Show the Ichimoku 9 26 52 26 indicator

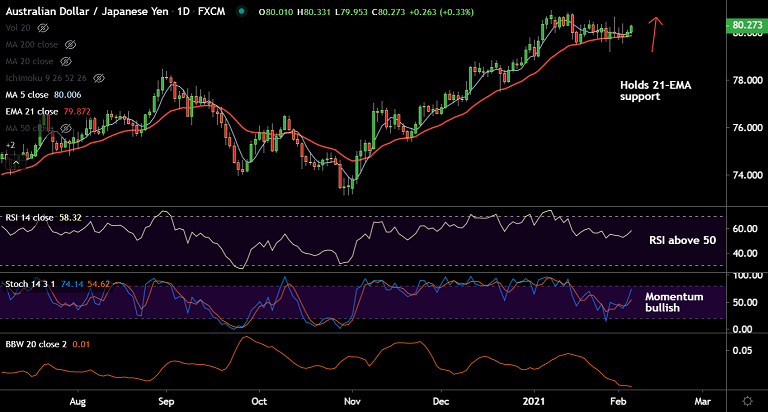(x=99, y=78)
